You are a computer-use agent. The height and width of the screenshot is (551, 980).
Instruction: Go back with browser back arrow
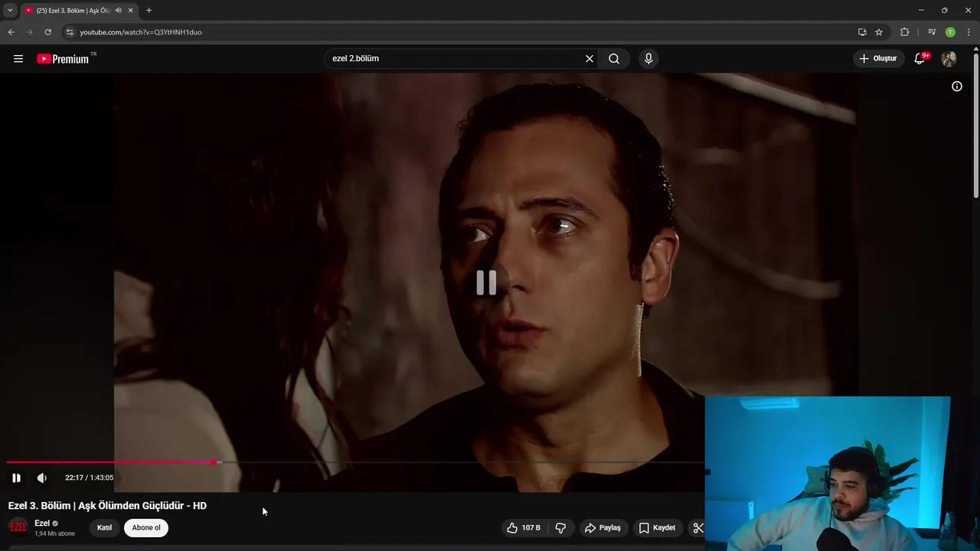click(11, 32)
